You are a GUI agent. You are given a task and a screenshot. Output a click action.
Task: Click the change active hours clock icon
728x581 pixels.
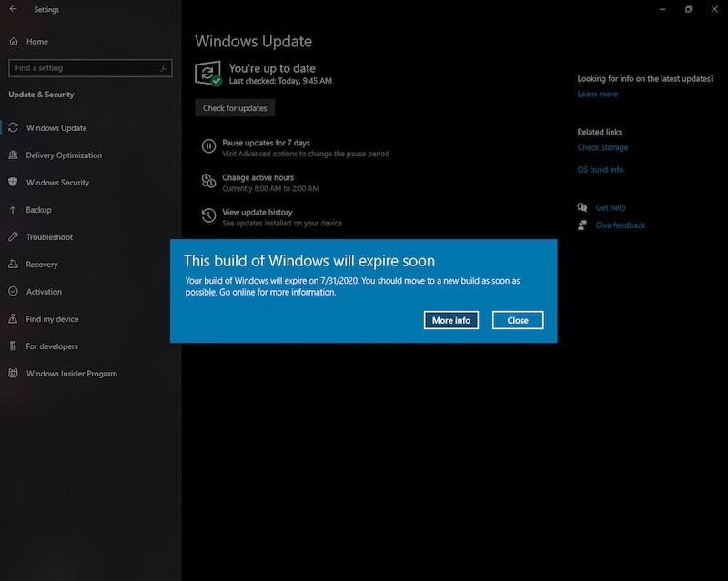coord(208,181)
